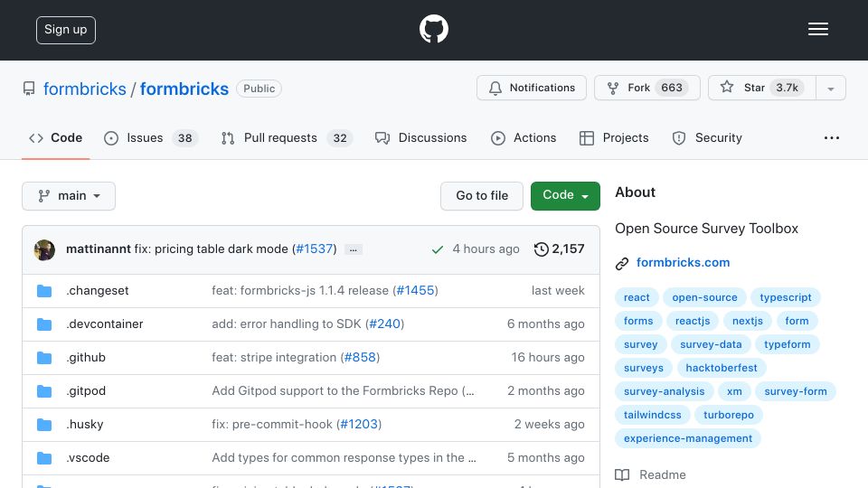The image size is (868, 488).
Task: Switch to the Code tab
Action: pos(55,137)
